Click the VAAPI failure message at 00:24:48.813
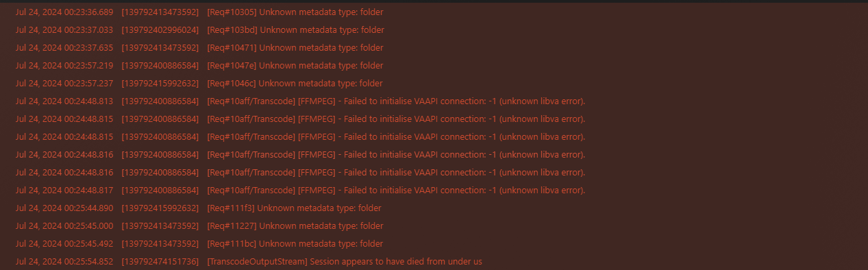This screenshot has width=868, height=270. 396,101
